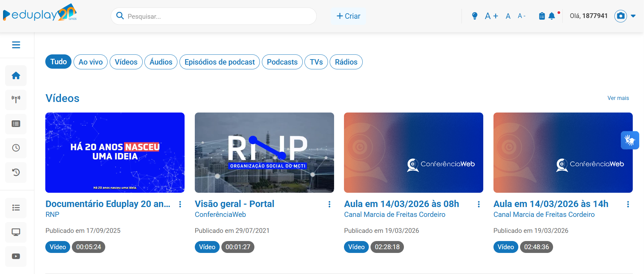The image size is (644, 274).
Task: Click Vídeo tag on Documentário card
Action: (x=58, y=247)
